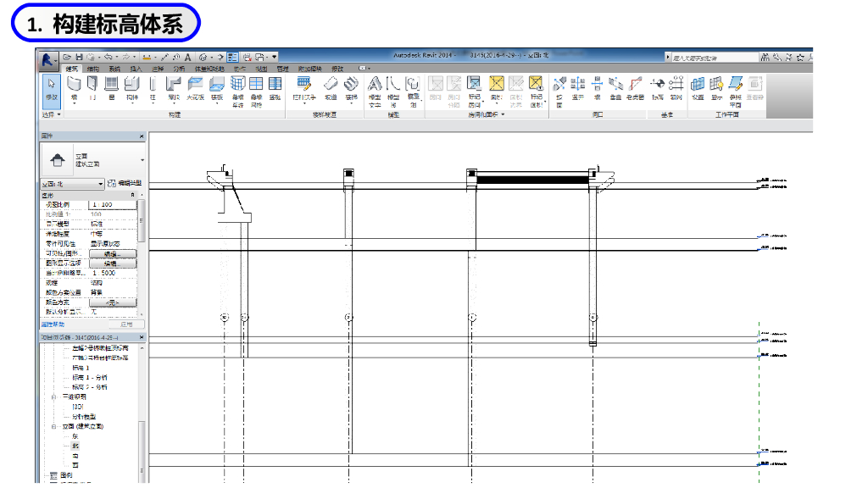Select the 天花板 (Ceiling) tool
Image resolution: width=868 pixels, height=488 pixels.
[x=195, y=88]
